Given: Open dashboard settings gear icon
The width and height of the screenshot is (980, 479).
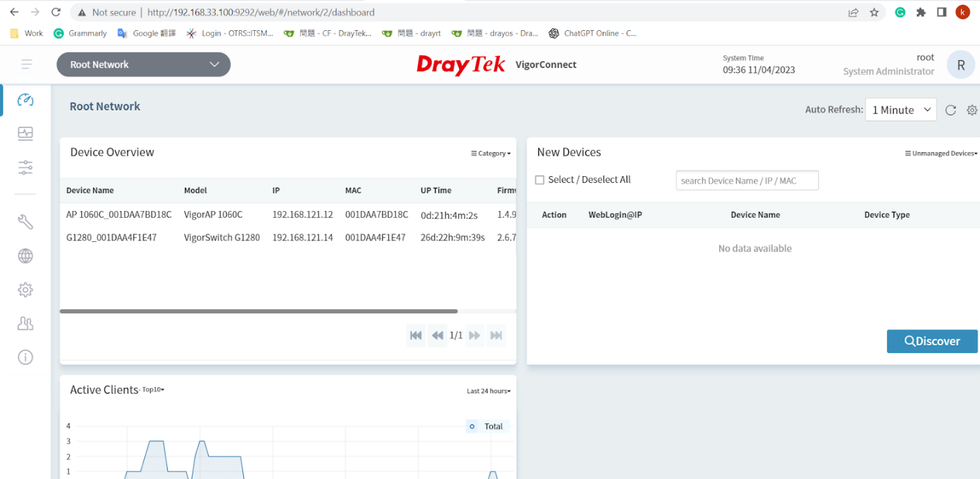Looking at the screenshot, I should [972, 110].
